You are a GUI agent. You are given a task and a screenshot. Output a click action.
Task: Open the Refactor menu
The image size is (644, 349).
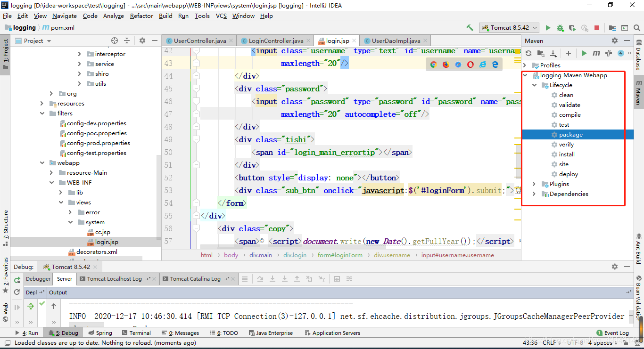pos(141,16)
